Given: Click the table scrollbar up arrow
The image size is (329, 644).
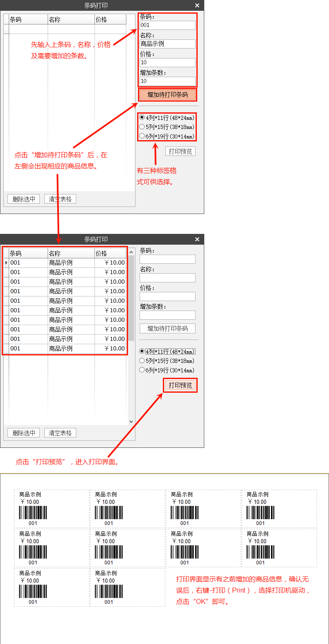Looking at the screenshot, I should (131, 252).
